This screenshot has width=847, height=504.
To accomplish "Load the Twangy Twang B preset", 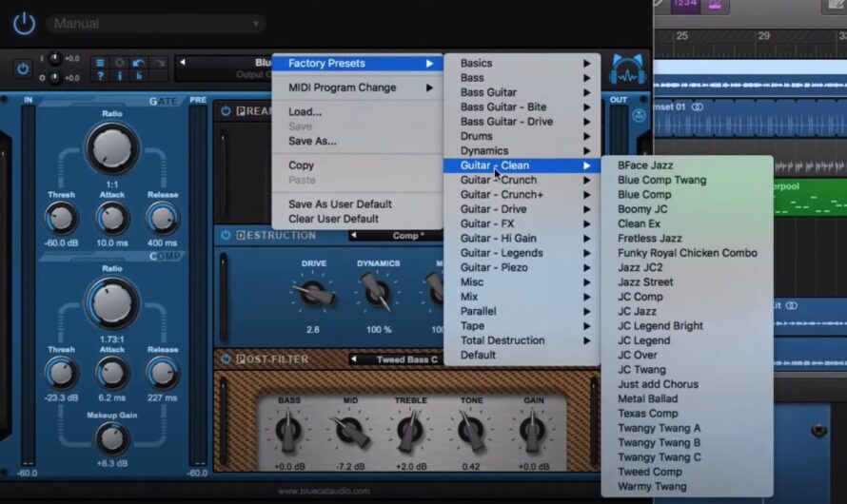I will 687,442.
